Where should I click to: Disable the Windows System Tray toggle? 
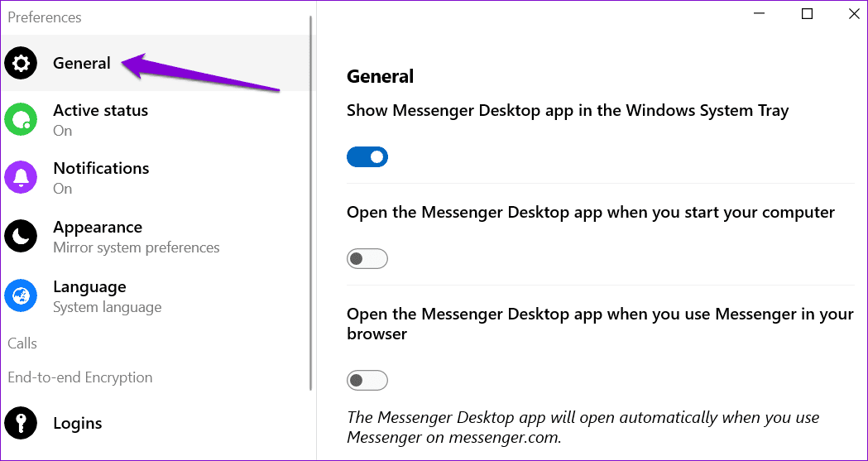coord(367,157)
